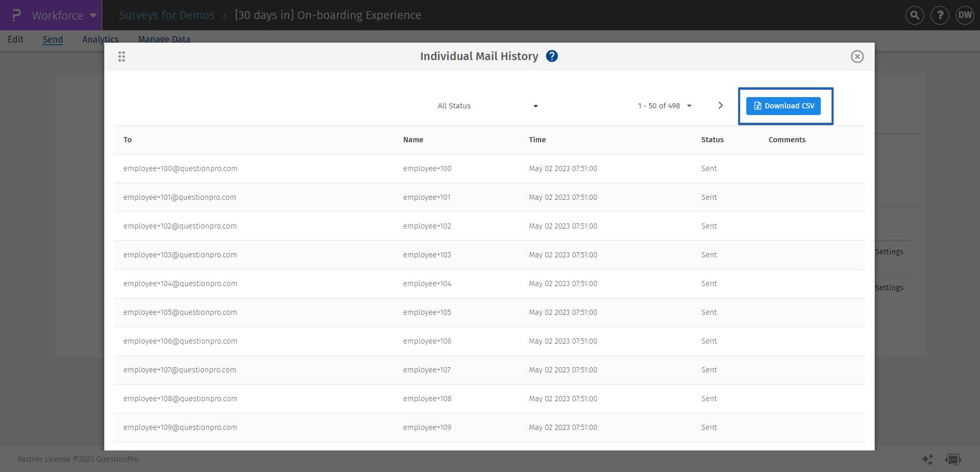The image size is (980, 472).
Task: Open the chat bubble icon at bottom right
Action: tap(953, 459)
